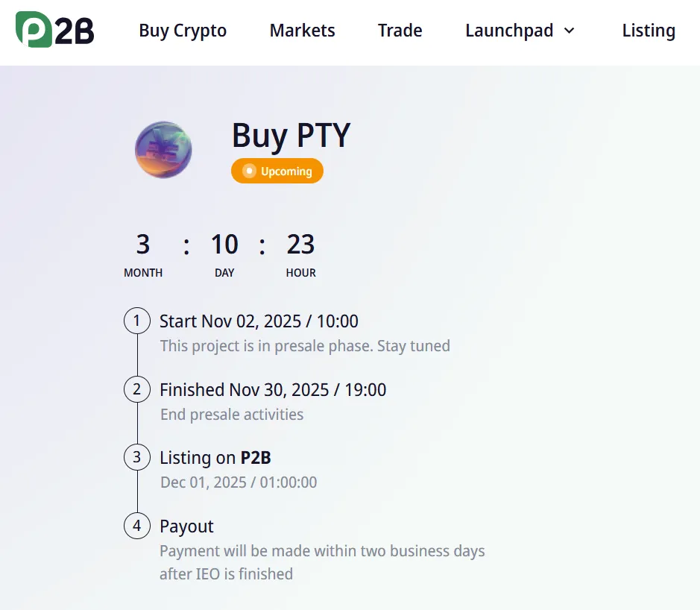This screenshot has height=610, width=700.
Task: Click the Finished Nov 30, 2025 step
Action: pos(273,389)
